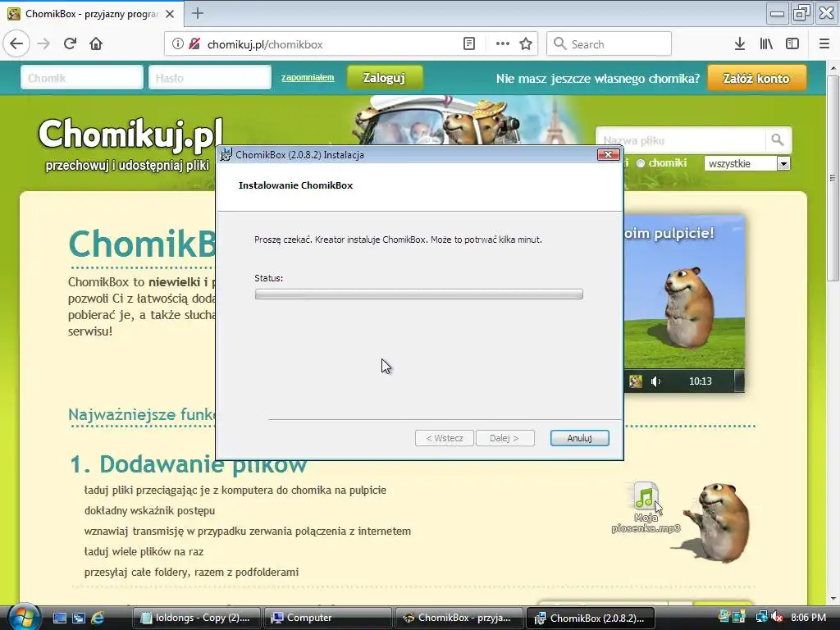The image size is (840, 630).
Task: Open the browser home page icon
Action: 96,44
